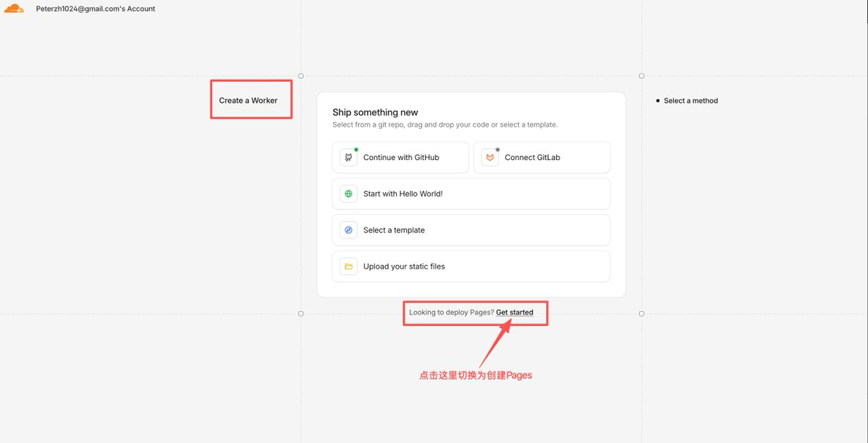
Task: Click the blue compass template icon
Action: 349,229
